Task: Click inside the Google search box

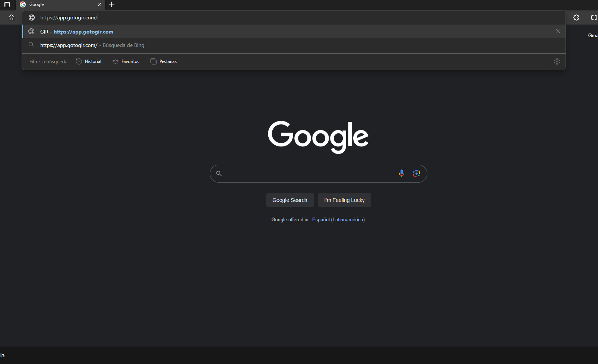Action: (x=309, y=174)
